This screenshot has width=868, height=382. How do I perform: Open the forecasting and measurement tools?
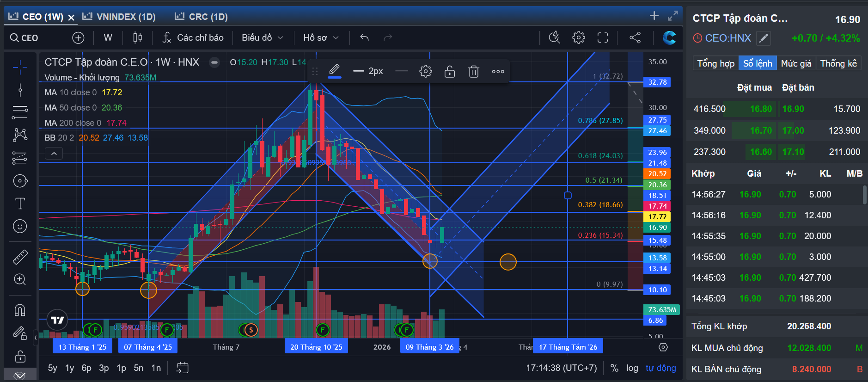point(20,158)
